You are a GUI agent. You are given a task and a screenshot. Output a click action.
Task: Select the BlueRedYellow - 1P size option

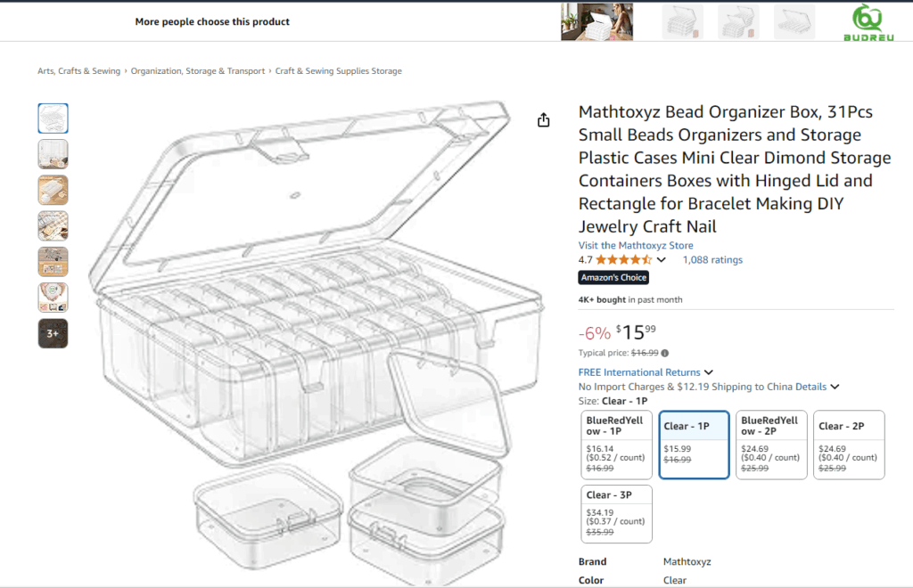(615, 444)
